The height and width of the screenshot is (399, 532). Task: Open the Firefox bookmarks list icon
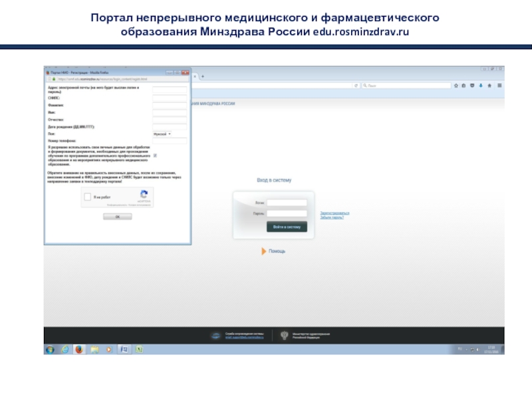tap(464, 86)
